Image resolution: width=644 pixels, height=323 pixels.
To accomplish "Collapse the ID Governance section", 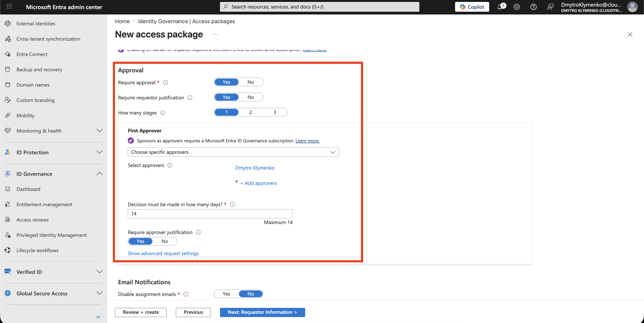I will (99, 174).
